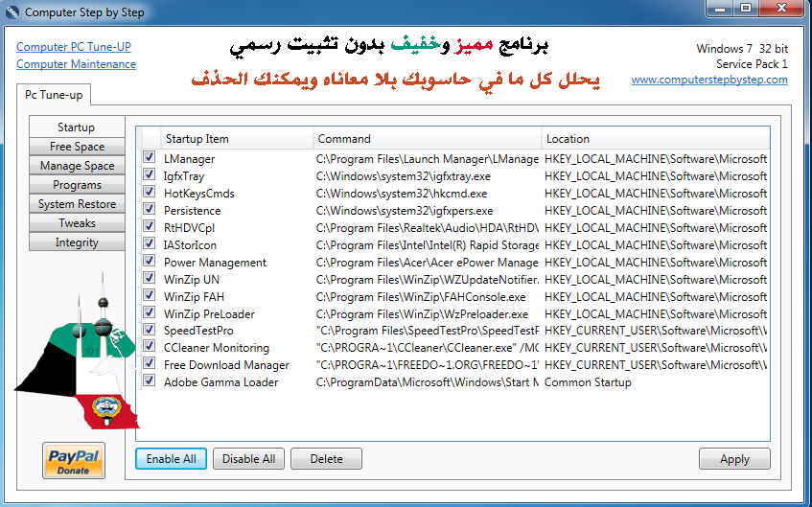Click the Delete button

(326, 459)
